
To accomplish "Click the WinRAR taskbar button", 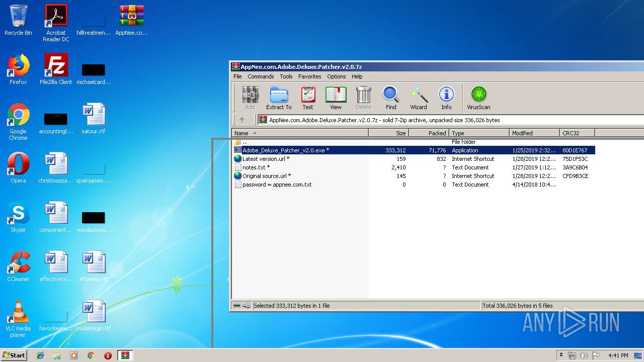I will point(125,355).
